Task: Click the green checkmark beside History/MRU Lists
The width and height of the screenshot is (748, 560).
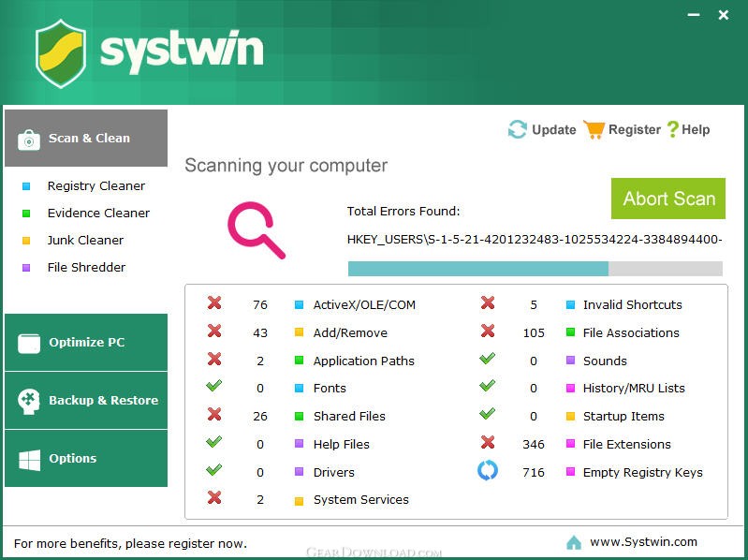Action: coord(487,386)
